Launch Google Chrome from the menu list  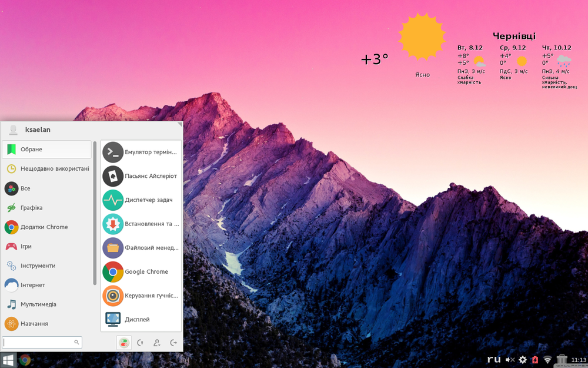click(141, 272)
